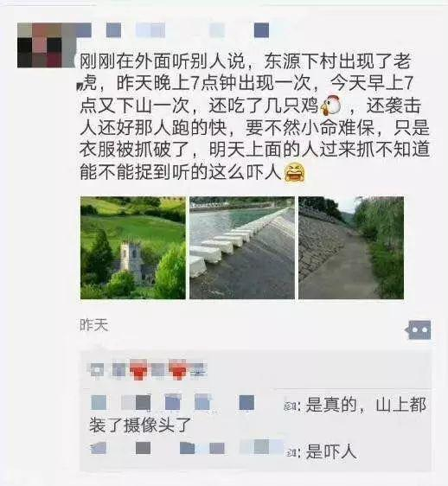The image size is (448, 486).
Task: Tap the chicken emoji in the post
Action: [x=330, y=106]
